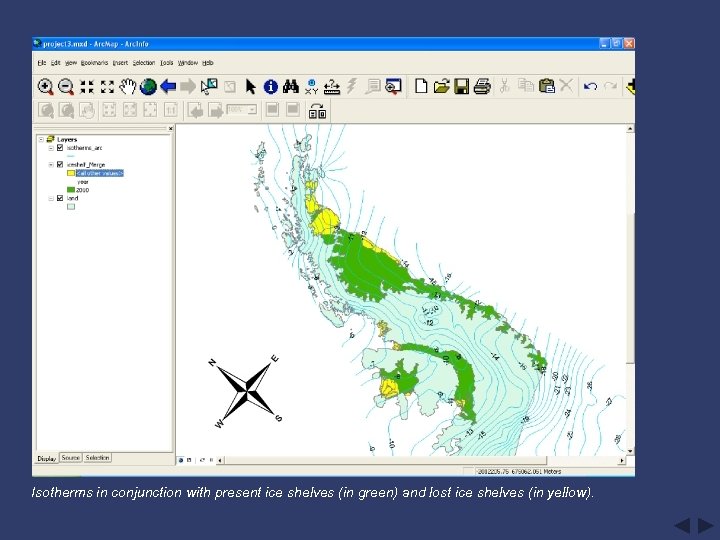
Task: Collapse the isotherms_arc layer legend
Action: click(51, 148)
